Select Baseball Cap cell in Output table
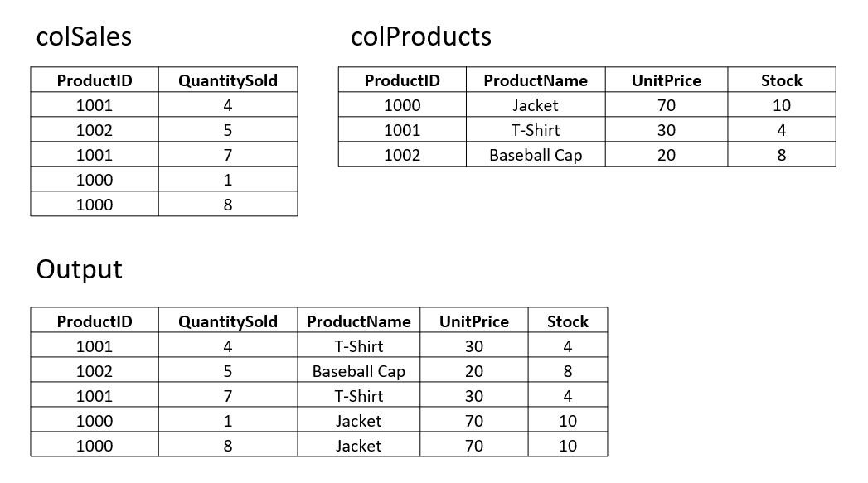The width and height of the screenshot is (868, 483). [358, 371]
